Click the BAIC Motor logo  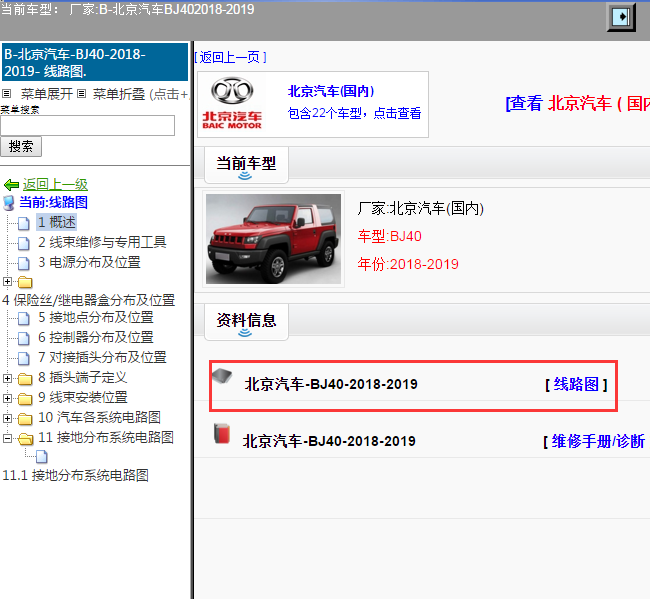point(232,103)
